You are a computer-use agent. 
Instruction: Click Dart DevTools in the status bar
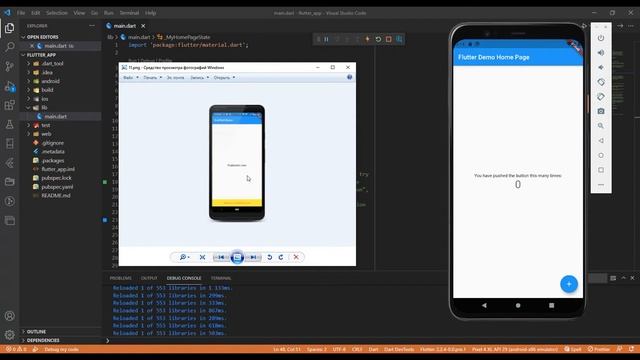[x=399, y=349]
